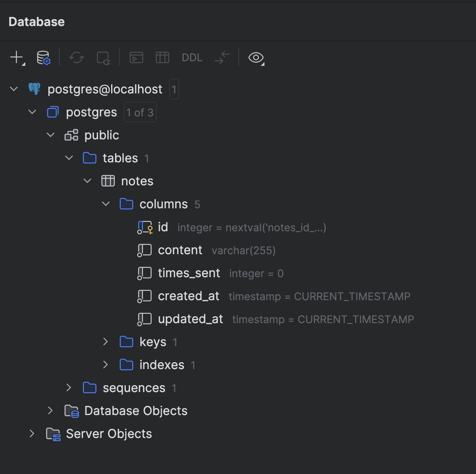Open the View Options eye icon
The height and width of the screenshot is (474, 476).
coord(256,58)
